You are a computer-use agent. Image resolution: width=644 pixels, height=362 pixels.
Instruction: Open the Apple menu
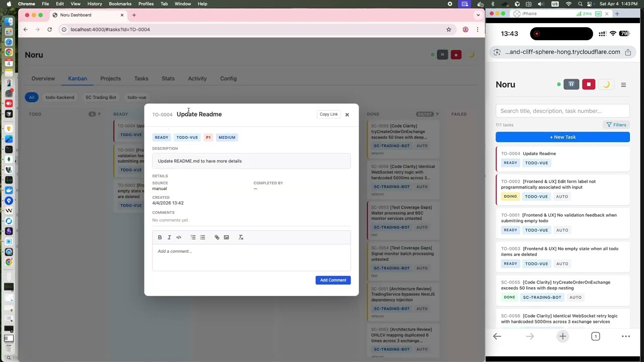[9, 4]
